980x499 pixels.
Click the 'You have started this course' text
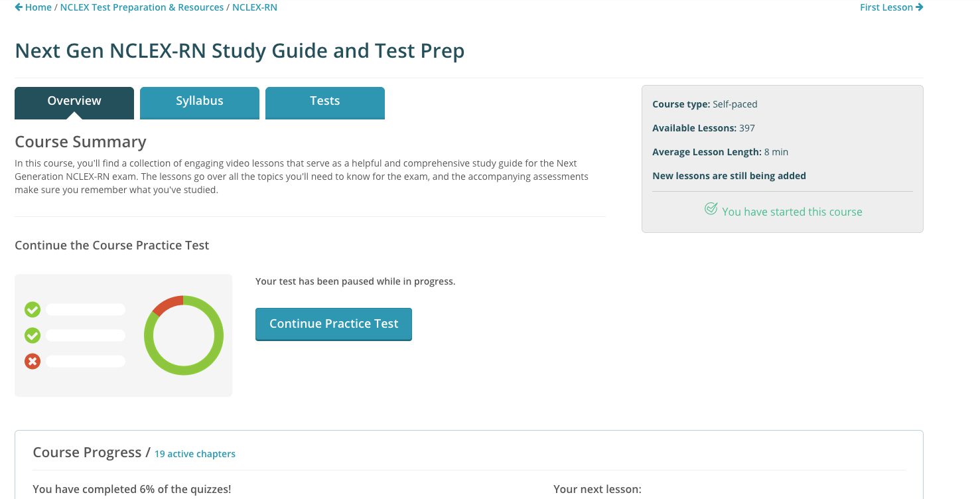click(792, 212)
